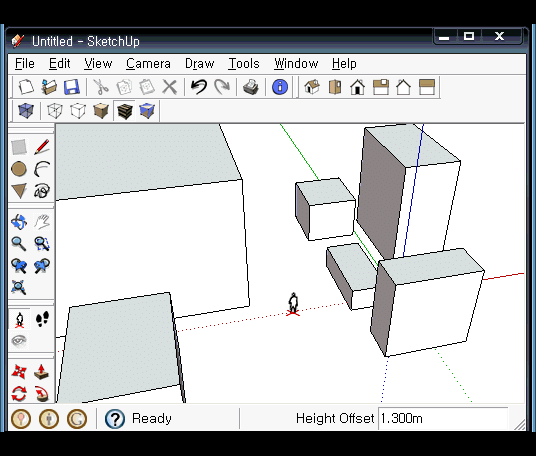Click the Zoom Extents icon
The height and width of the screenshot is (456, 536).
(x=19, y=287)
